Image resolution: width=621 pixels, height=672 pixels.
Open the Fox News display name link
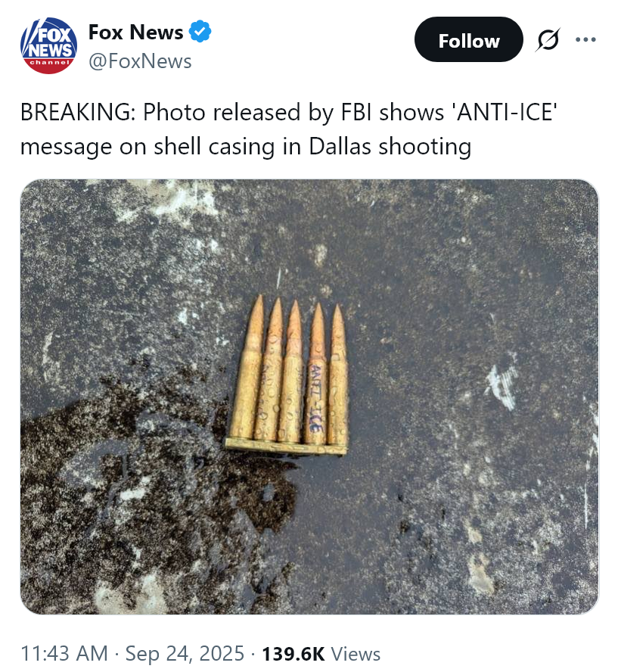click(x=135, y=32)
